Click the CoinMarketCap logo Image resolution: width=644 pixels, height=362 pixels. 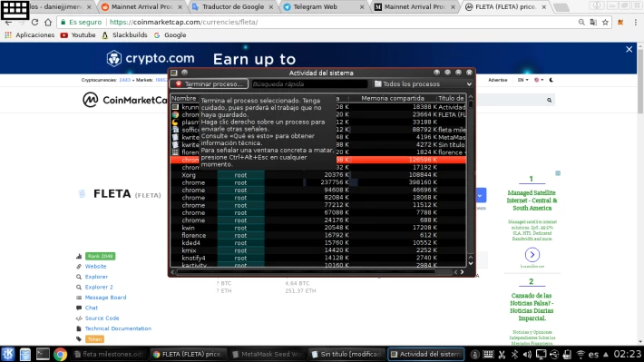click(x=124, y=100)
